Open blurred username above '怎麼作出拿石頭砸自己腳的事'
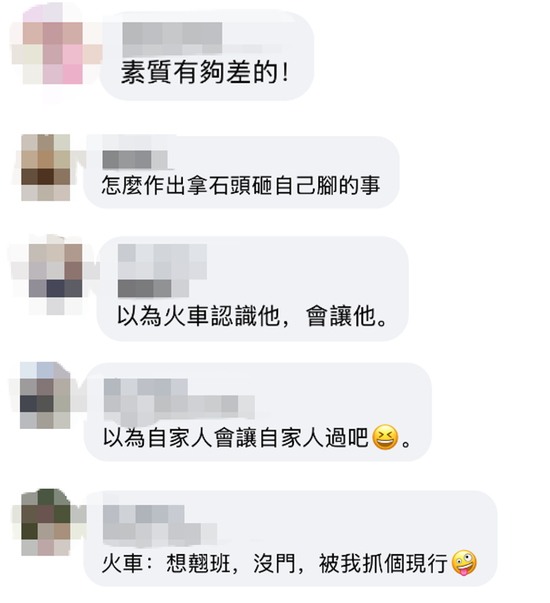This screenshot has width=550, height=603. [135, 160]
